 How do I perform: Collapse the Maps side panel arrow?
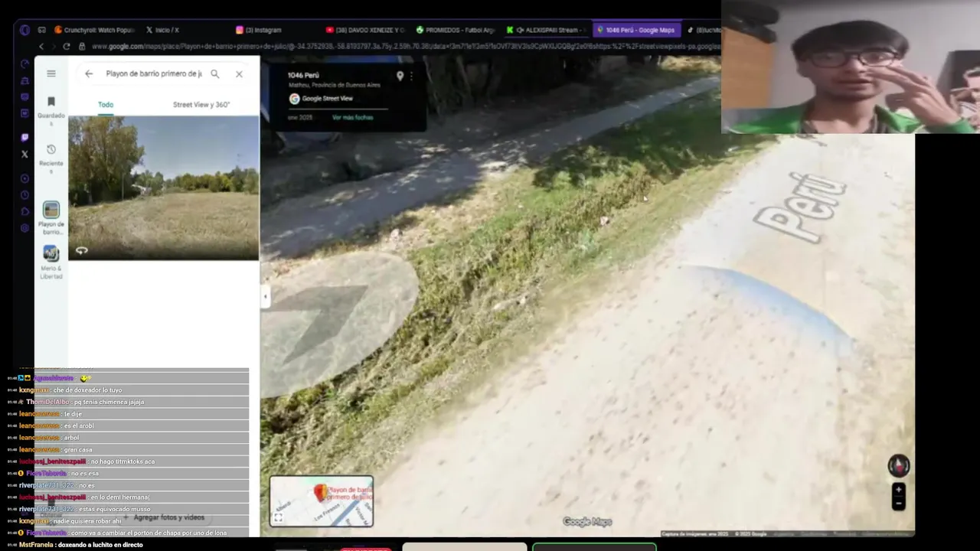pyautogui.click(x=265, y=297)
